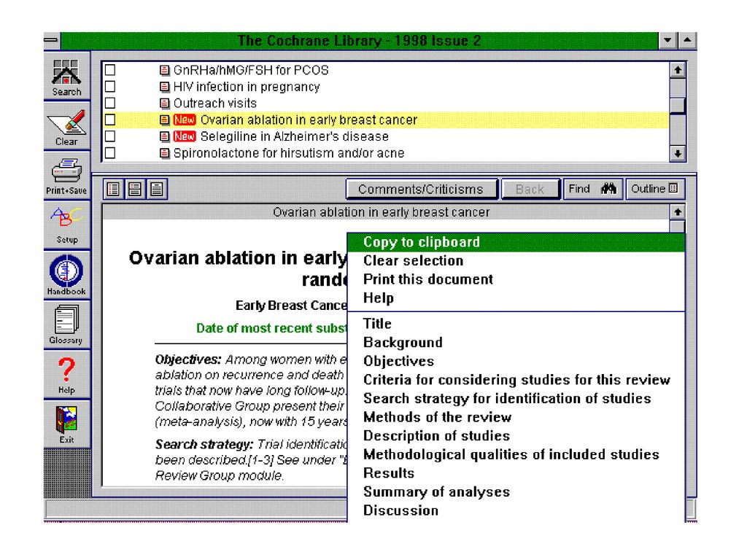Click review list scrollbar thumb
This screenshot has height=560, width=747.
point(678,106)
